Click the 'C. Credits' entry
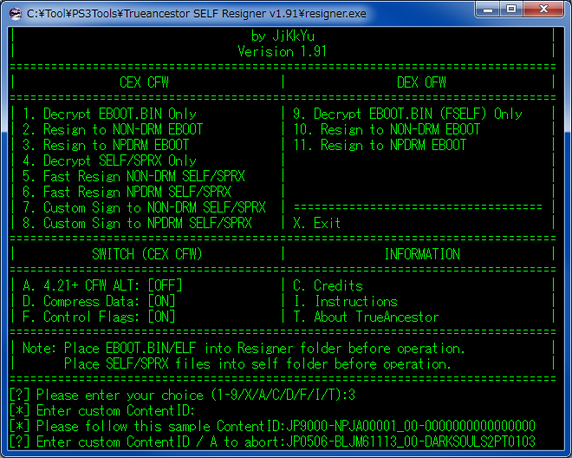 pos(328,286)
